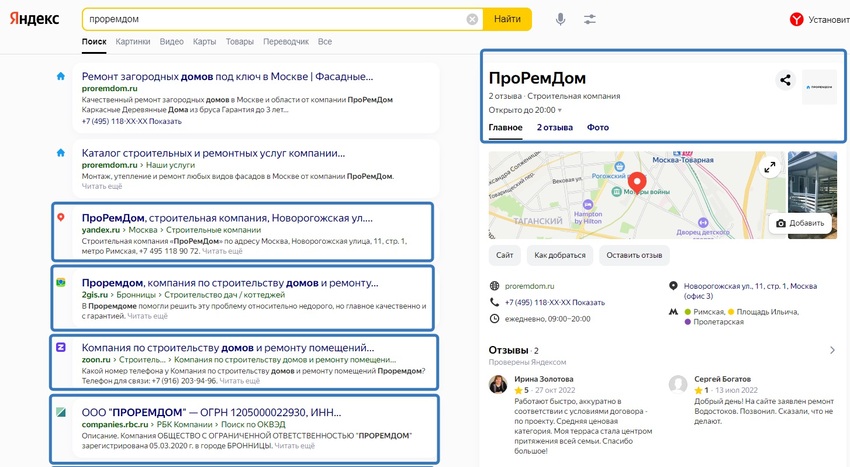The width and height of the screenshot is (850, 467).
Task: Switch to Видео tab
Action: pos(171,42)
